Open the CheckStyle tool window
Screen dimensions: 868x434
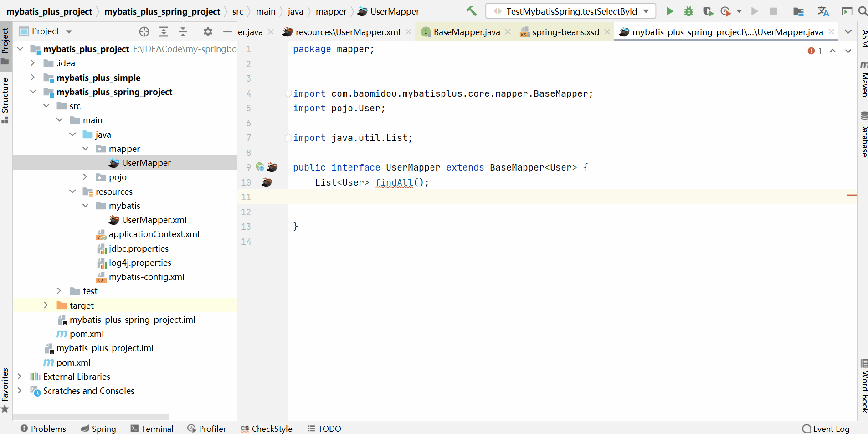267,429
